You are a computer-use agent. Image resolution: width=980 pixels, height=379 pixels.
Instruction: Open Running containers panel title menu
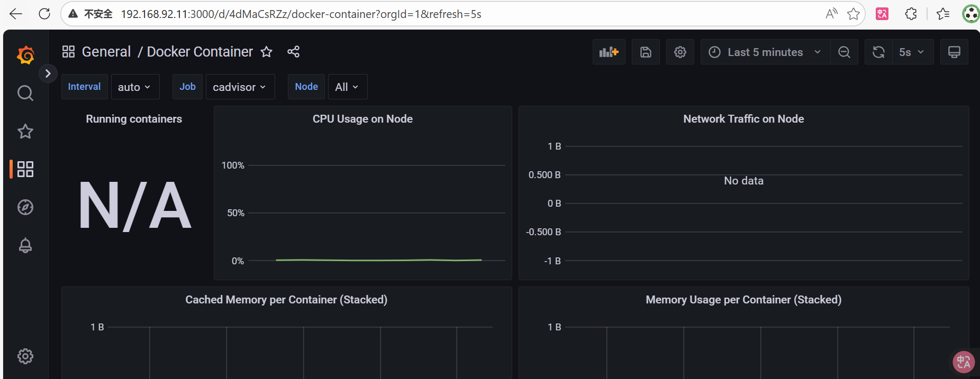click(134, 119)
